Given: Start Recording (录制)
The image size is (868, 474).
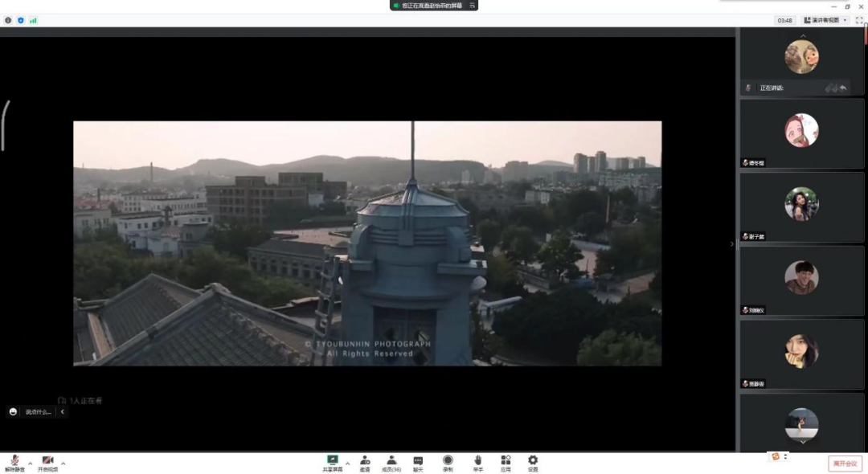Looking at the screenshot, I should (448, 462).
